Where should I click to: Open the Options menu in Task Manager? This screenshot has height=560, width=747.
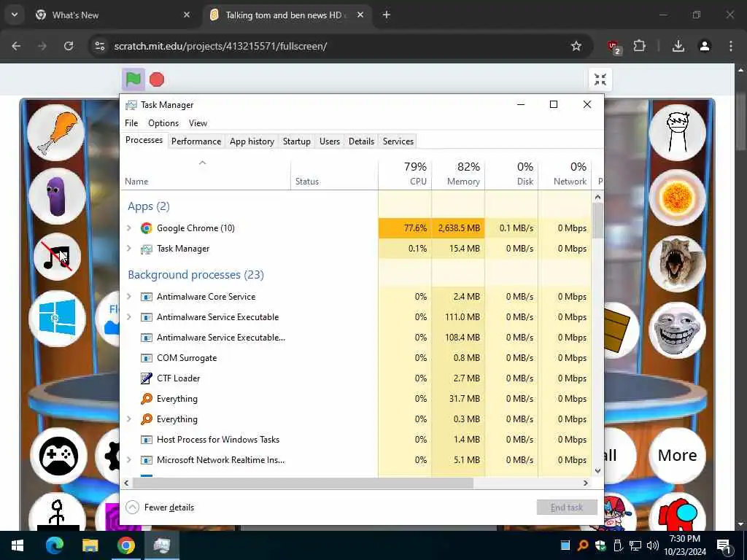tap(163, 122)
